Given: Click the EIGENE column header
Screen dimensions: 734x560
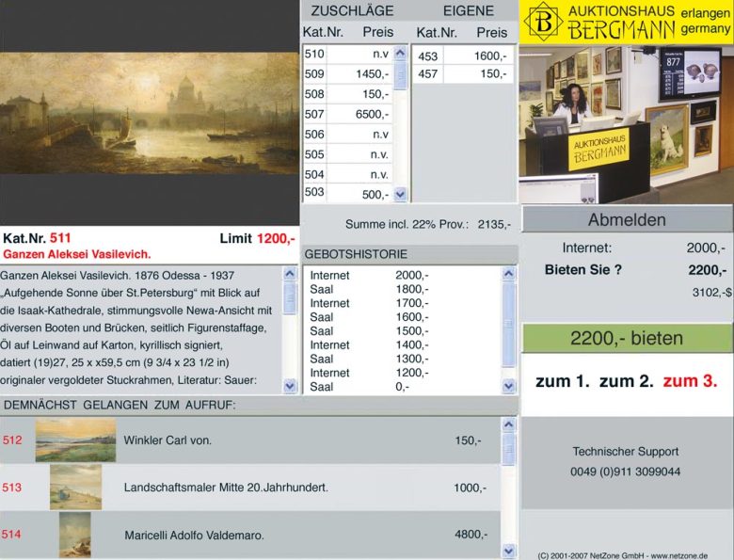Looking at the screenshot, I should [469, 10].
